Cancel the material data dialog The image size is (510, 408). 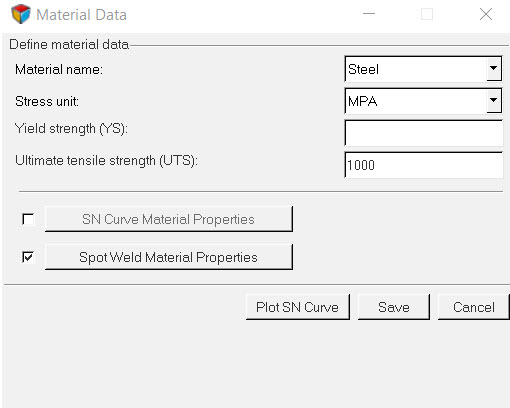coord(474,307)
